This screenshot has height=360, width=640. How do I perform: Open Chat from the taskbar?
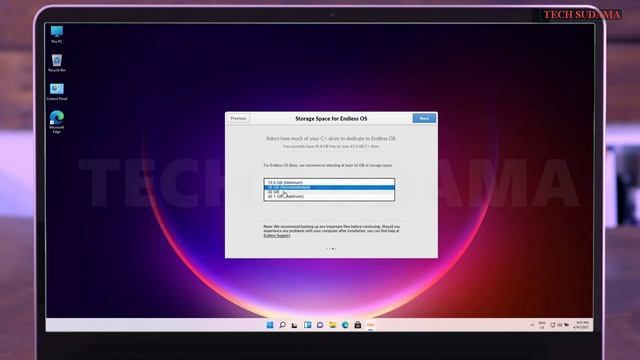pyautogui.click(x=320, y=325)
